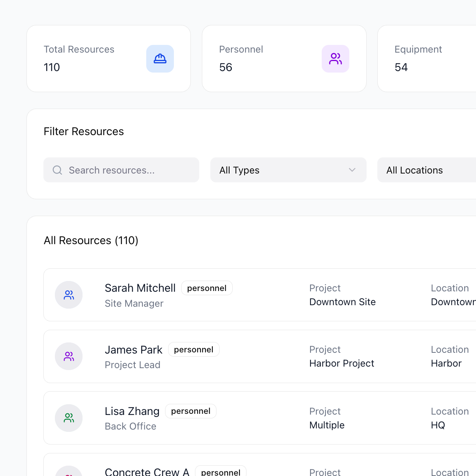This screenshot has width=476, height=476.
Task: Click the Multiple project value
Action: 327,425
